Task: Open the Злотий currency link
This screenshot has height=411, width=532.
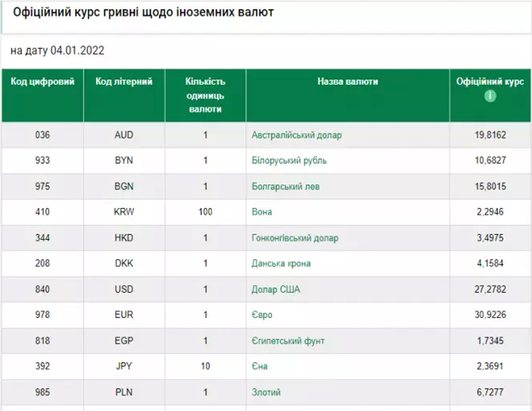Action: [x=266, y=393]
